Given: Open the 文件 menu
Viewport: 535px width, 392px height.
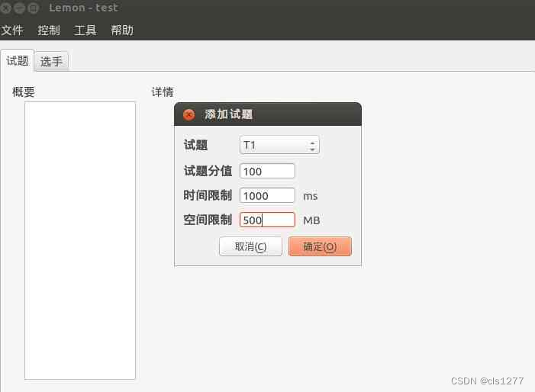Looking at the screenshot, I should pos(12,31).
